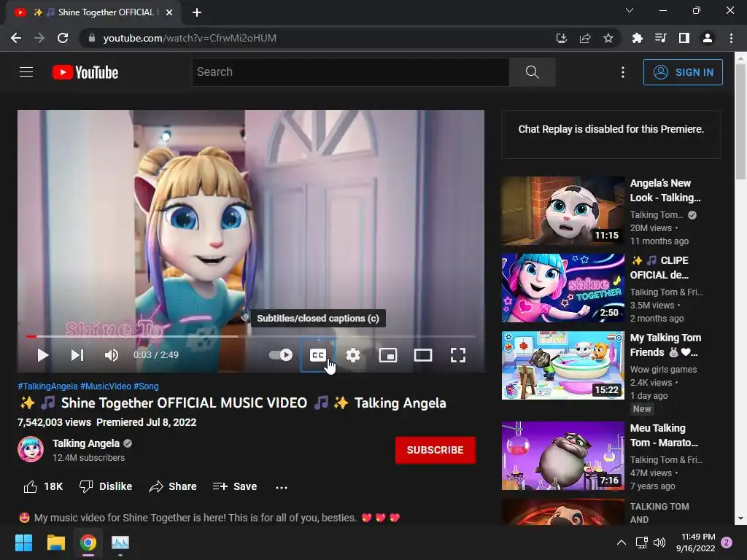Subscribe to Talking Angela channel
The width and height of the screenshot is (747, 560).
pos(436,450)
